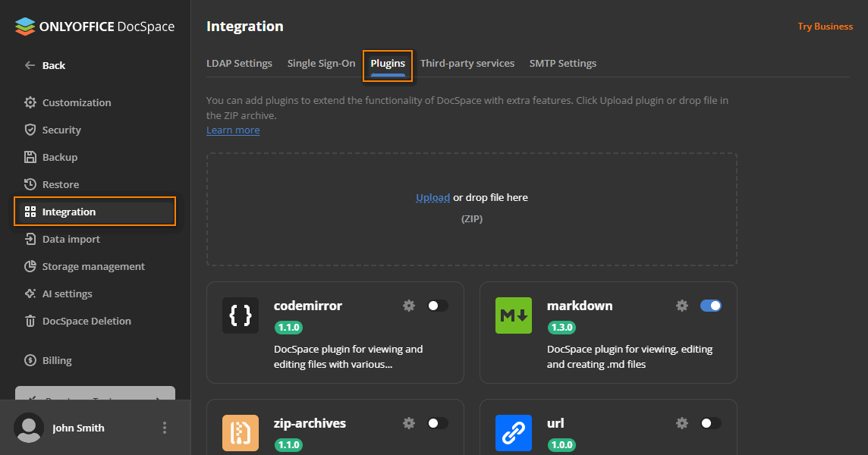Click the Upload link in drop zone
The image size is (868, 455).
(x=433, y=198)
